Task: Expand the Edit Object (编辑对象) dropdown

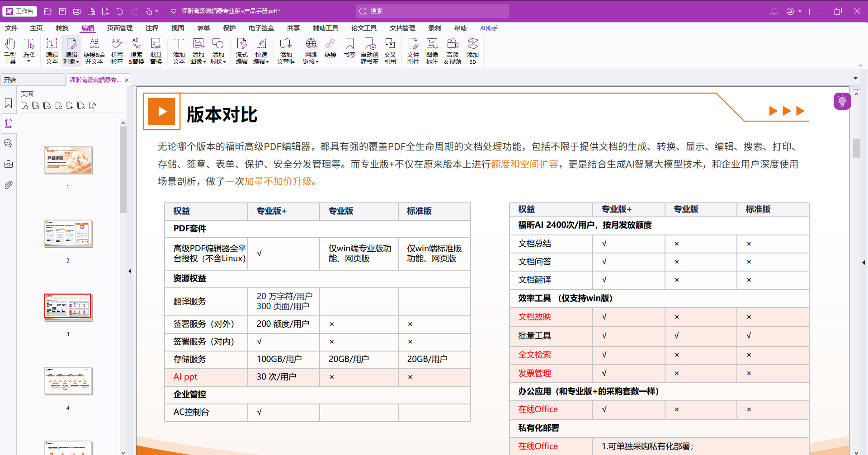Action: [x=77, y=62]
